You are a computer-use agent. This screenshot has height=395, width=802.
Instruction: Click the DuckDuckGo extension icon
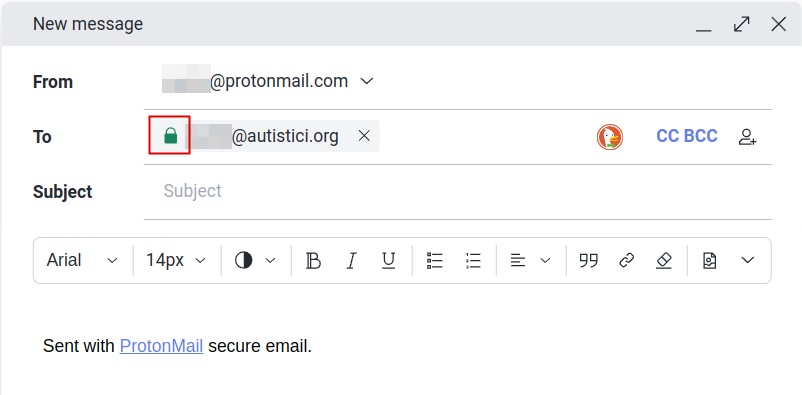[x=610, y=137]
